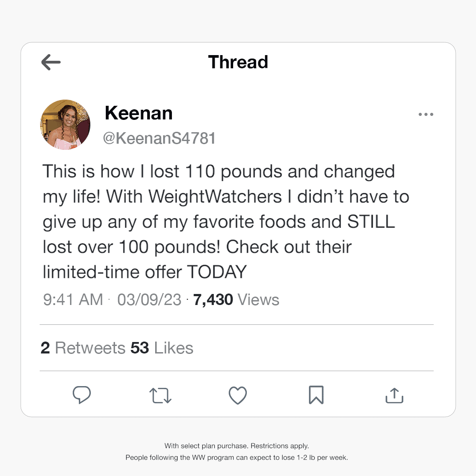Image resolution: width=476 pixels, height=476 pixels.
Task: Click the word TODAY in the tweet
Action: tap(216, 272)
